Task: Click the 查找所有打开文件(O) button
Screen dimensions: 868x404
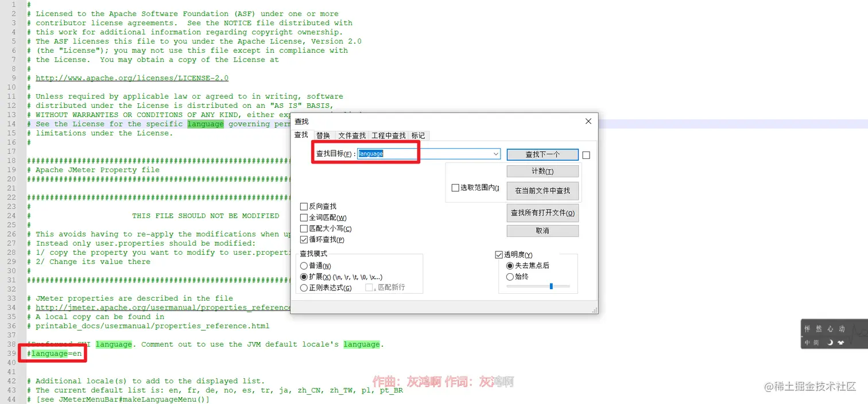Action: [x=542, y=213]
